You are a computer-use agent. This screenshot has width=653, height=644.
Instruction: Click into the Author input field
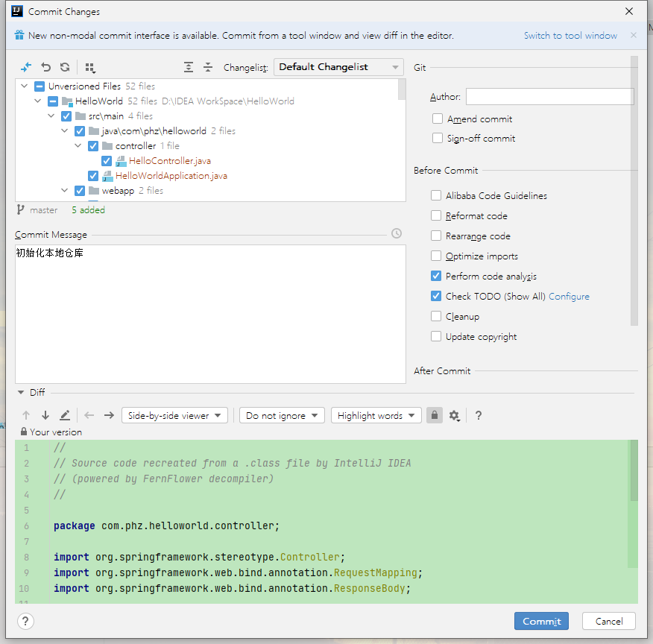(x=549, y=97)
